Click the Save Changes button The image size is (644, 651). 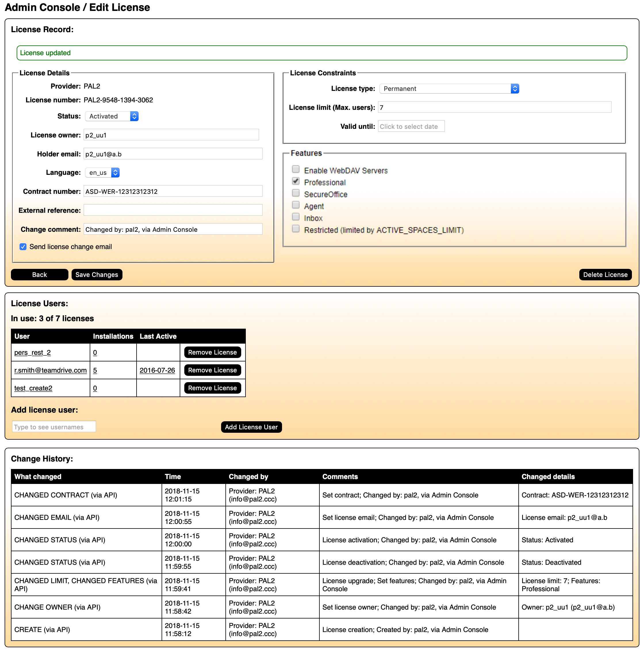click(97, 275)
